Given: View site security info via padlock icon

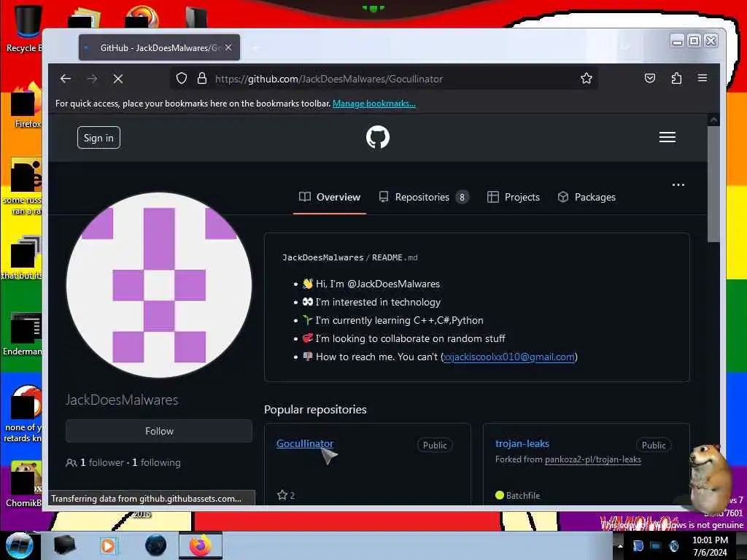Looking at the screenshot, I should 202,78.
